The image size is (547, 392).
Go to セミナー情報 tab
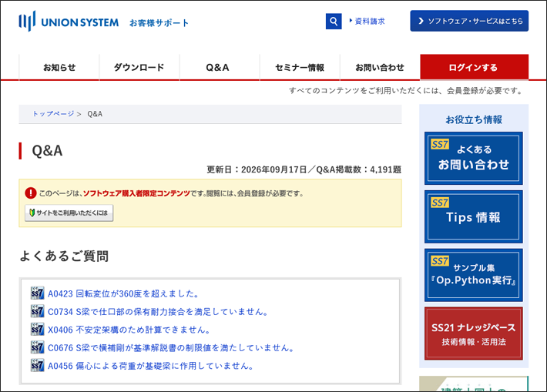[x=300, y=67]
